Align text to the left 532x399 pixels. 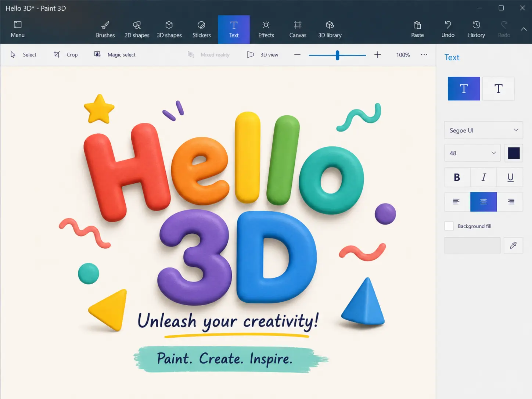click(457, 202)
